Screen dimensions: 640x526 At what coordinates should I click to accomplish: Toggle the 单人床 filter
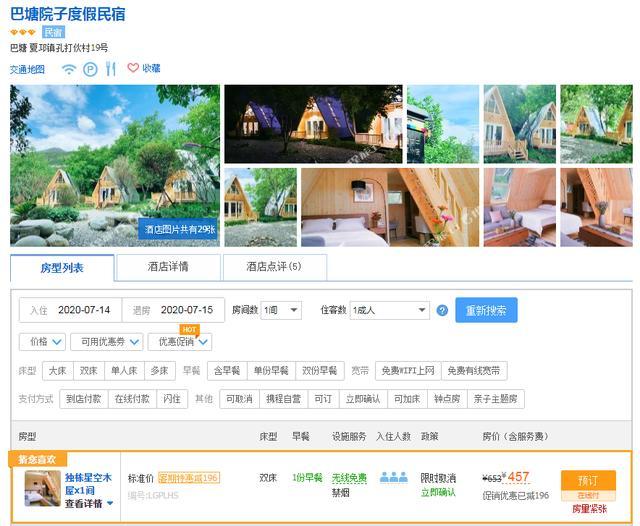pyautogui.click(x=124, y=371)
